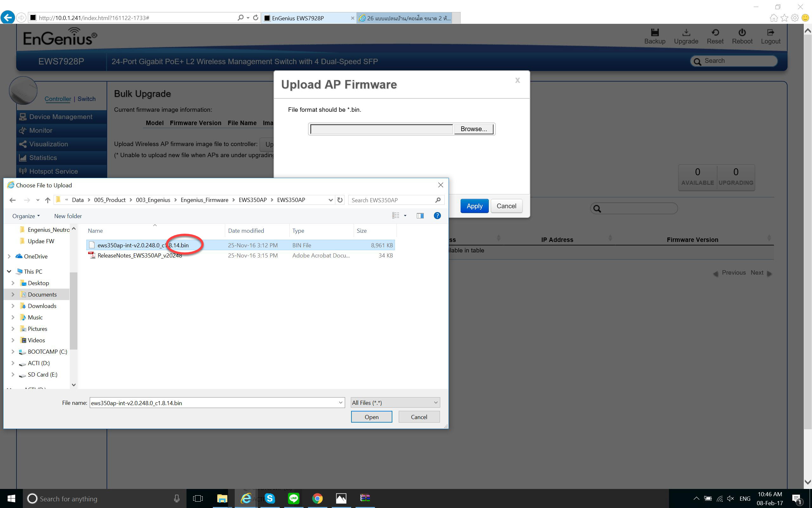Open Action Center notification icon
The height and width of the screenshot is (508, 812).
pyautogui.click(x=796, y=498)
